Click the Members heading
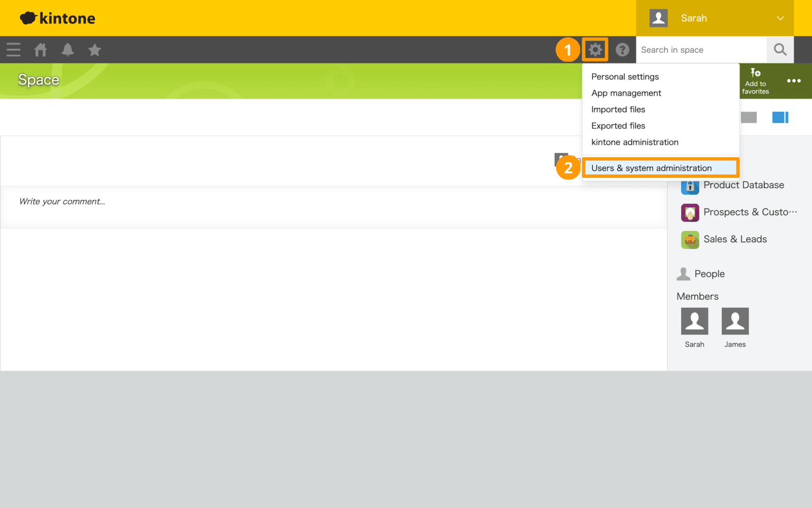The width and height of the screenshot is (812, 508). point(697,296)
